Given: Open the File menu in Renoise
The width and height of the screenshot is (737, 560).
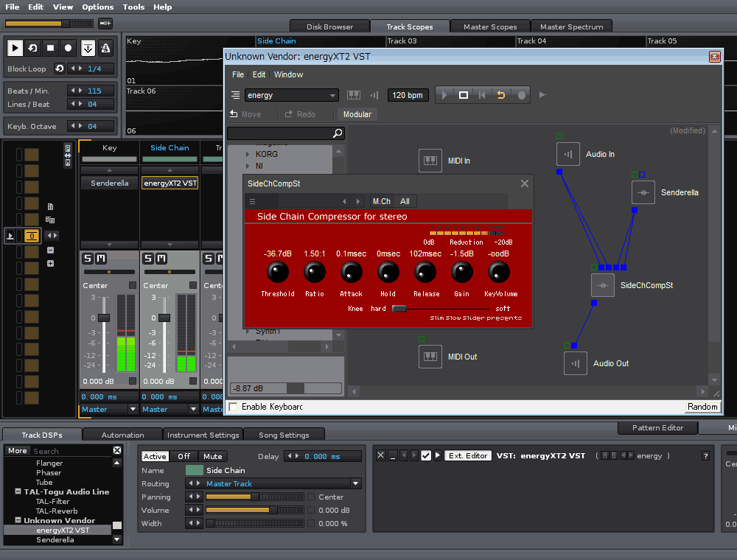Looking at the screenshot, I should [13, 7].
